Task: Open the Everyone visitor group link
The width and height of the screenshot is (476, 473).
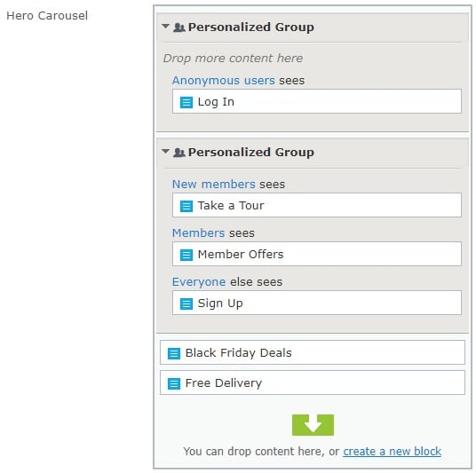Action: (x=199, y=282)
